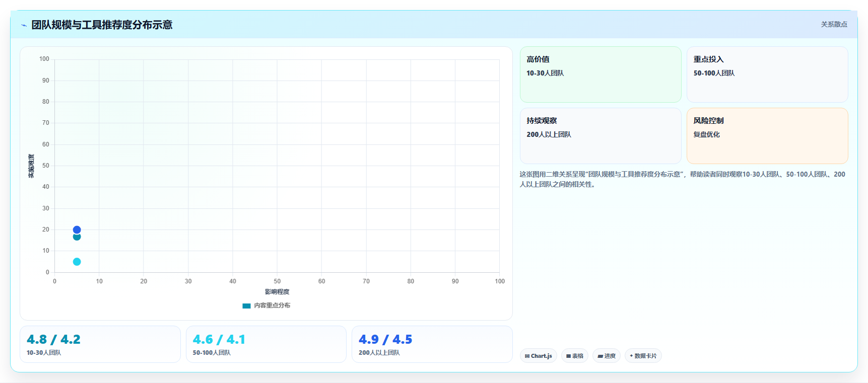Click the 数据卡片 tag
This screenshot has width=868, height=383.
click(x=643, y=356)
